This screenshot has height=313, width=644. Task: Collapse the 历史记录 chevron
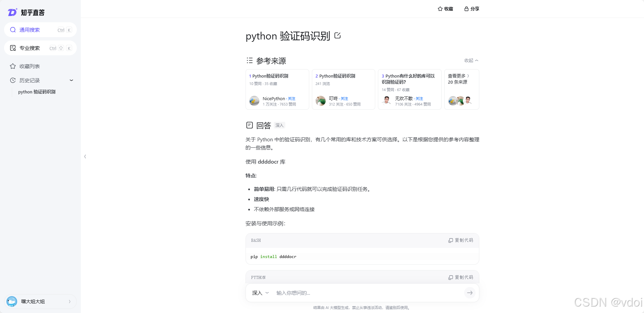click(x=71, y=80)
